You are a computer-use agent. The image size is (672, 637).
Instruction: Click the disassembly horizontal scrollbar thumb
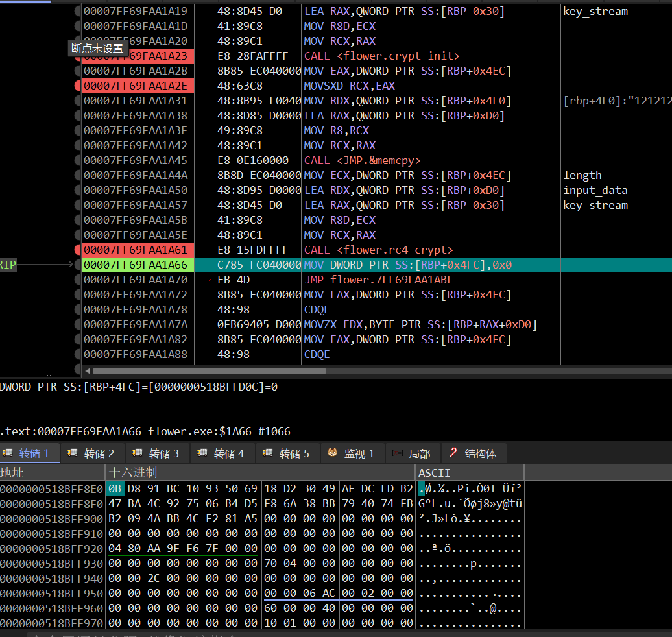coord(210,371)
